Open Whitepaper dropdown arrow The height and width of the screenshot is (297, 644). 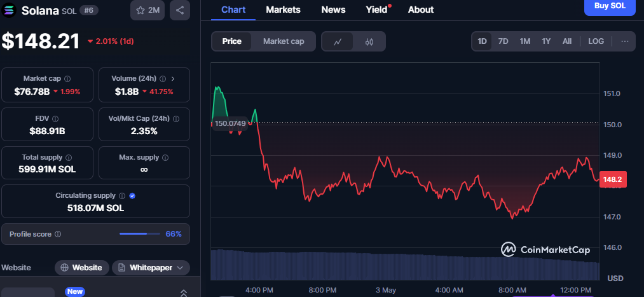[180, 268]
